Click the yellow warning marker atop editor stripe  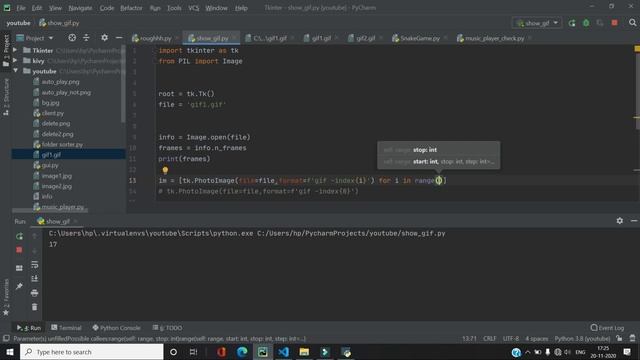[x=637, y=49]
